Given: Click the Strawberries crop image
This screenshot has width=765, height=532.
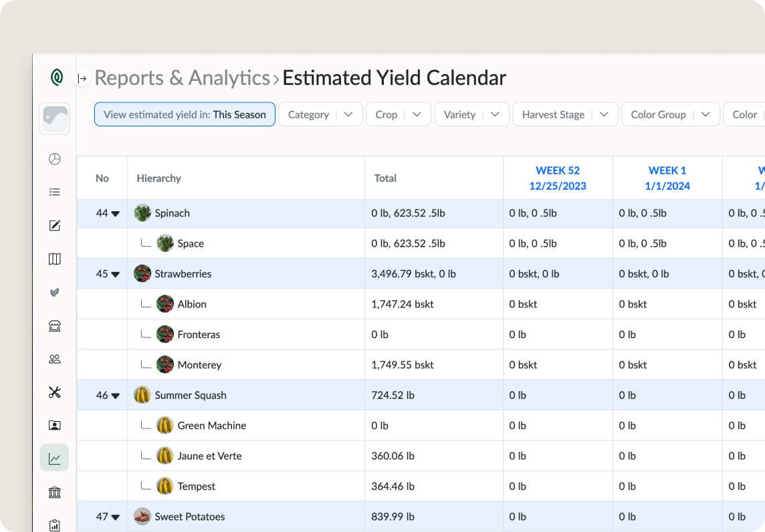Looking at the screenshot, I should pos(142,273).
